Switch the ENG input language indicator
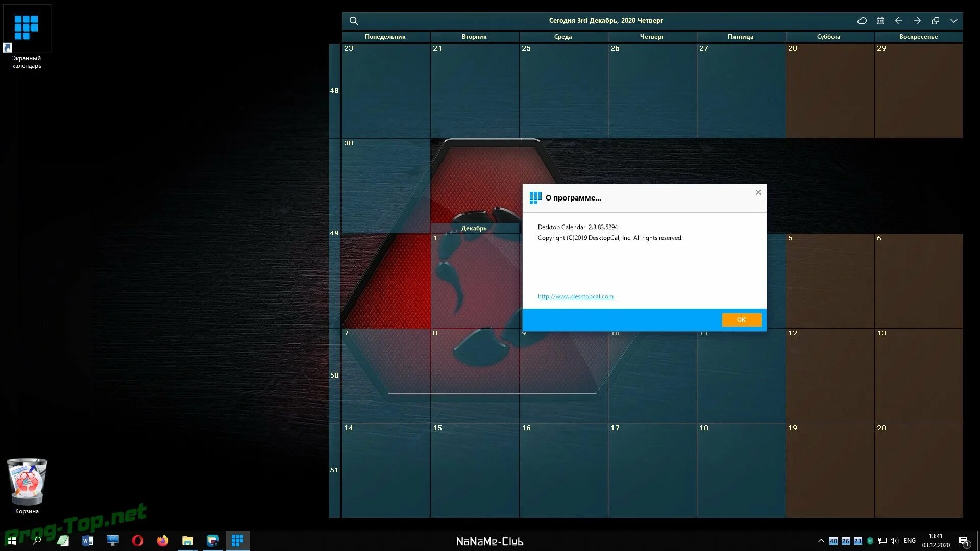Viewport: 980px width, 551px height. [910, 541]
